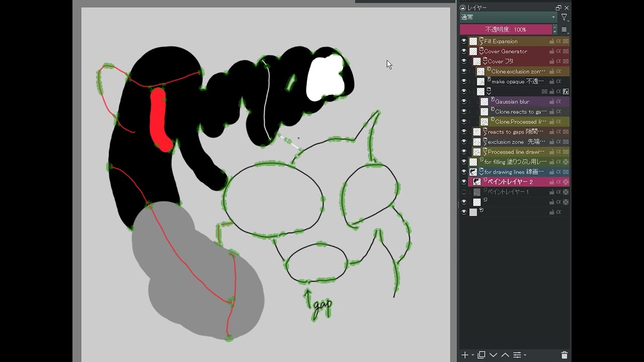
Task: Open the 通常 blending mode dropdown
Action: point(508,18)
